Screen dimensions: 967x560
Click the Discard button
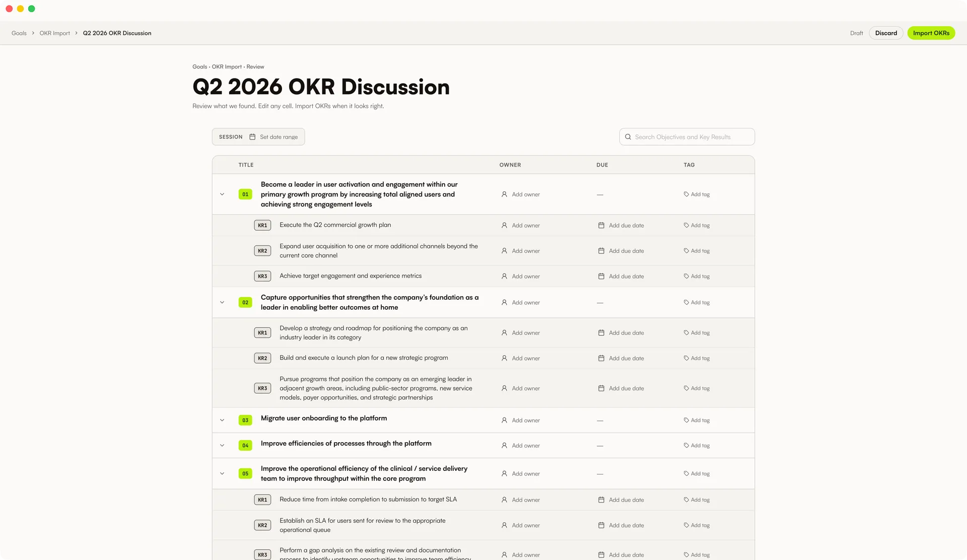point(886,33)
